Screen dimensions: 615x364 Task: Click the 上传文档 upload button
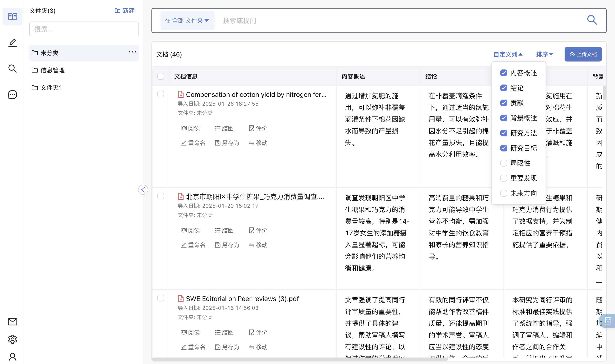tap(583, 54)
